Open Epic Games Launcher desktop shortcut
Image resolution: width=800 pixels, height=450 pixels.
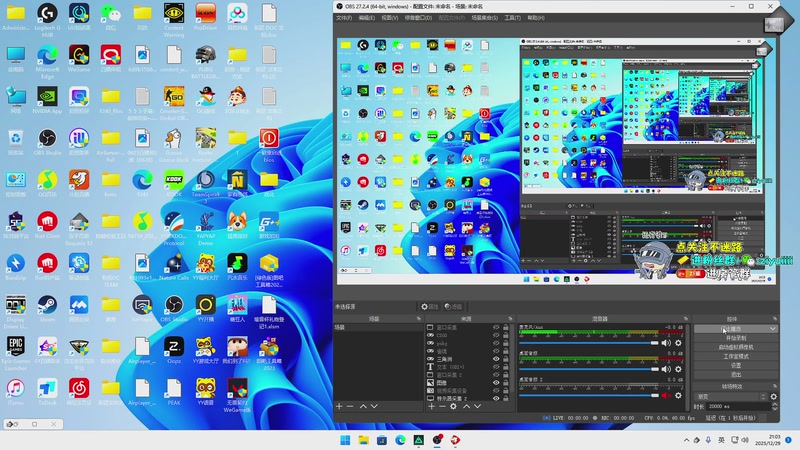(x=15, y=353)
